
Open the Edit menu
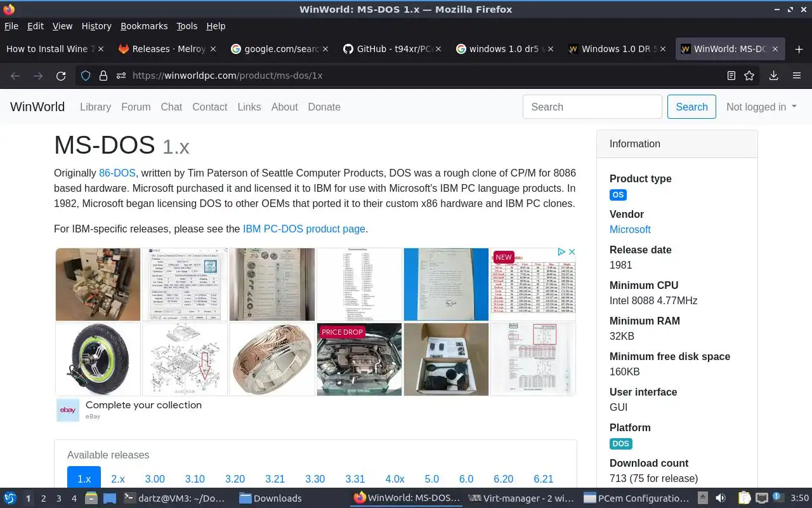tap(36, 26)
